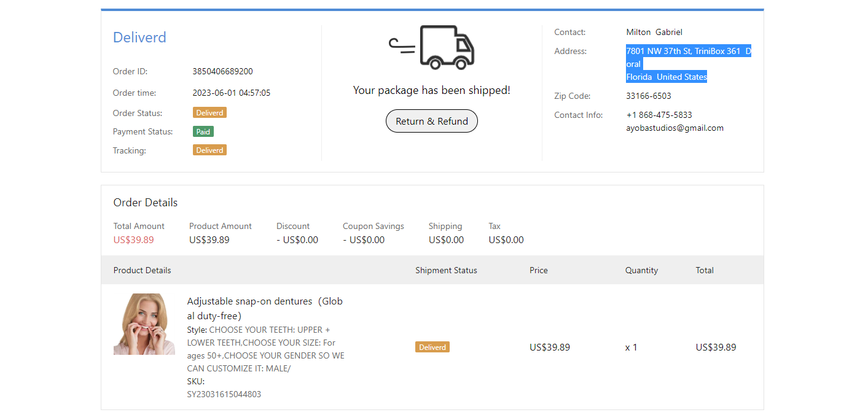Click the Deliverd badge in Shipment Status column

click(x=432, y=347)
